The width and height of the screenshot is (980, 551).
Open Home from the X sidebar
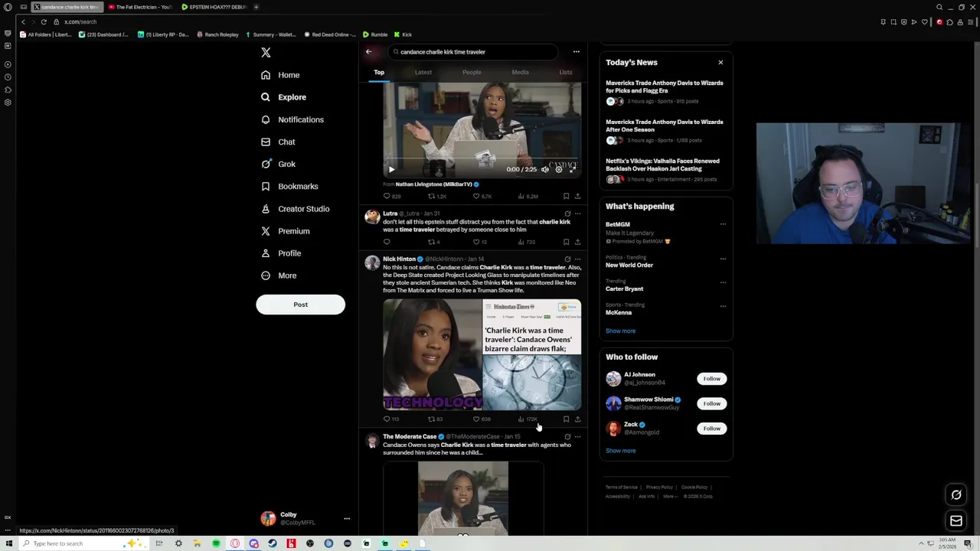(280, 75)
